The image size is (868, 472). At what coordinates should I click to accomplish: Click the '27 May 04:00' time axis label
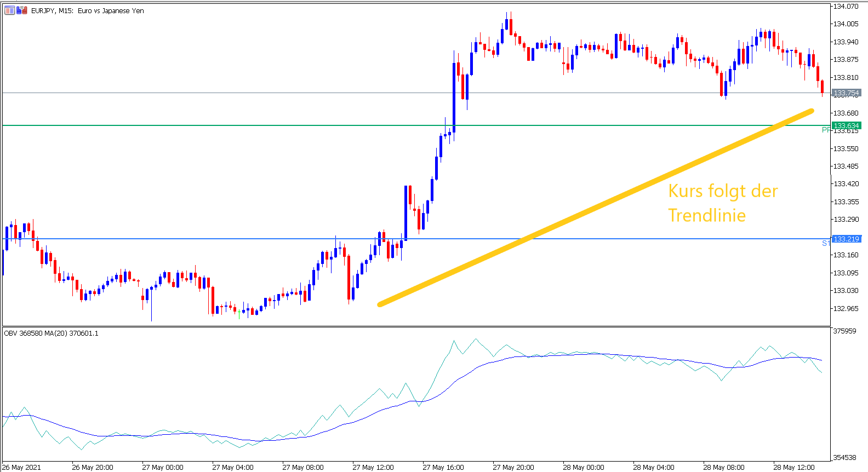coord(233,467)
